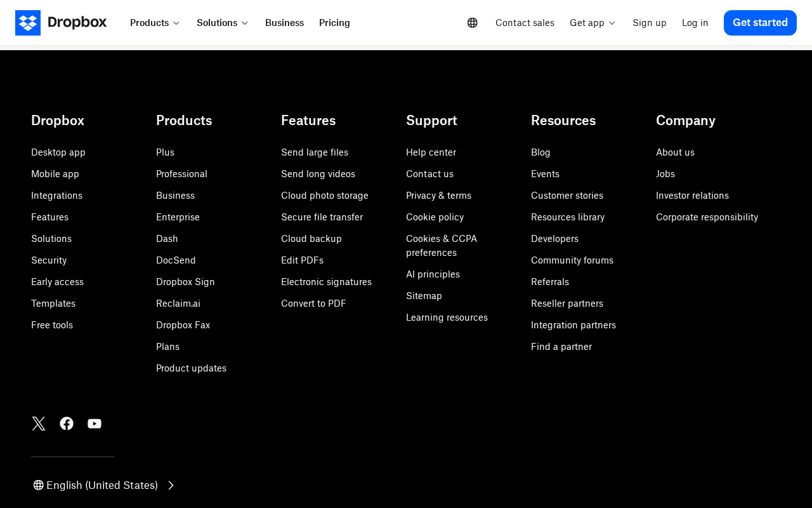This screenshot has width=812, height=508.
Task: Open the Sitemap link
Action: point(424,296)
